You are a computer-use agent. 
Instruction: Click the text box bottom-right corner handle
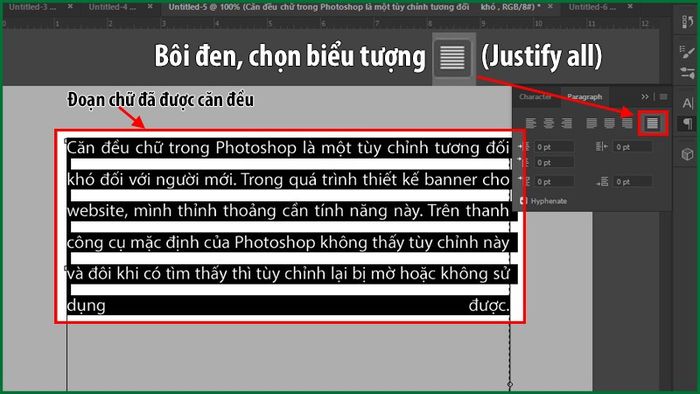tap(510, 384)
